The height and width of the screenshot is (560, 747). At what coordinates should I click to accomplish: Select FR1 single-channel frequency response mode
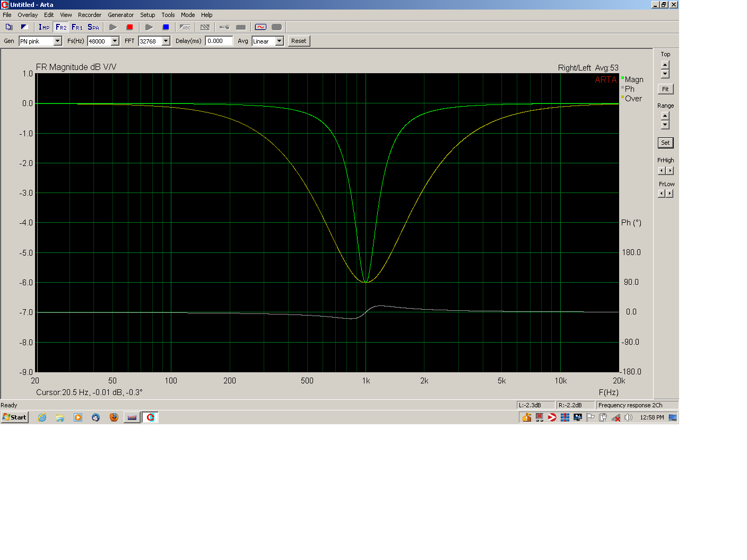click(x=77, y=27)
